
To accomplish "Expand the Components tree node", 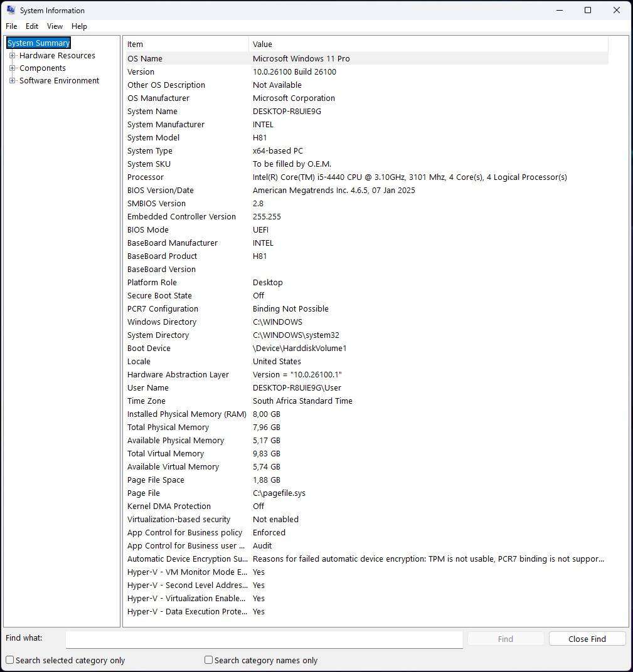I will tap(11, 68).
